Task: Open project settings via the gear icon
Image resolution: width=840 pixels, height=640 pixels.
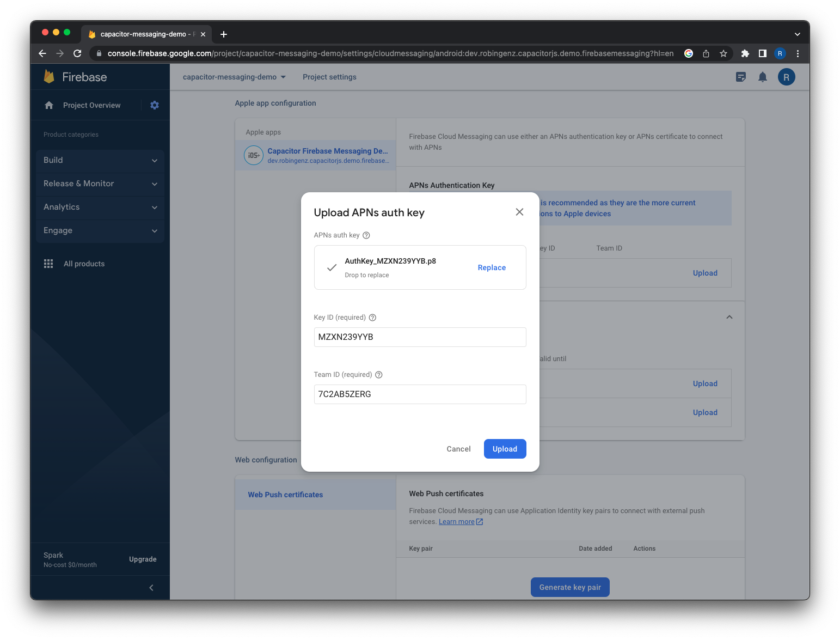Action: [x=155, y=105]
